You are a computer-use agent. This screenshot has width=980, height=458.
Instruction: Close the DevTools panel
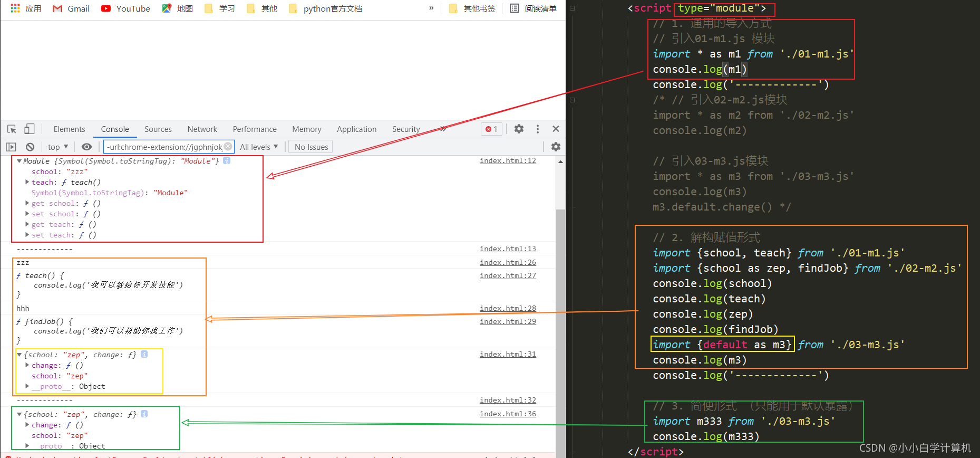click(x=556, y=129)
